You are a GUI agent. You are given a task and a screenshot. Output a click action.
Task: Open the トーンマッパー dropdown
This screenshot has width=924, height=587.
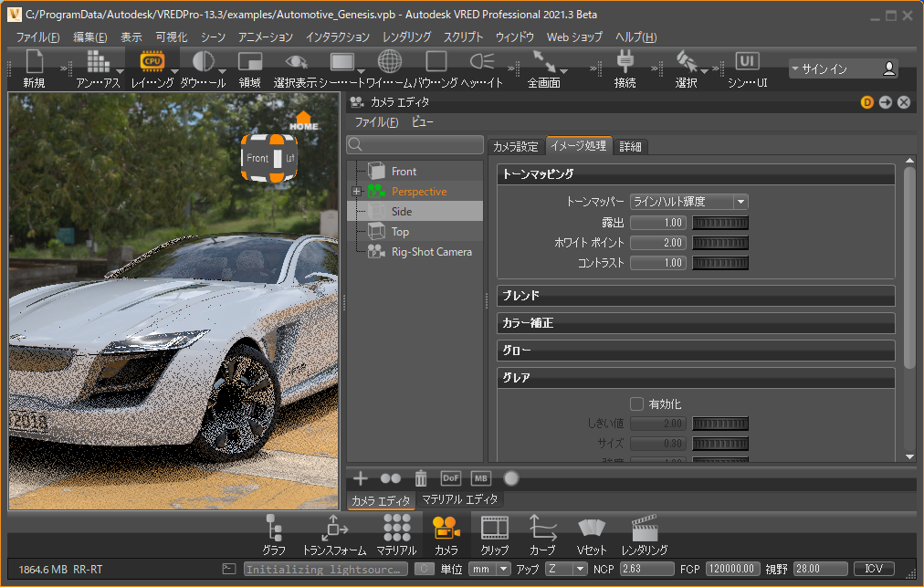(688, 202)
